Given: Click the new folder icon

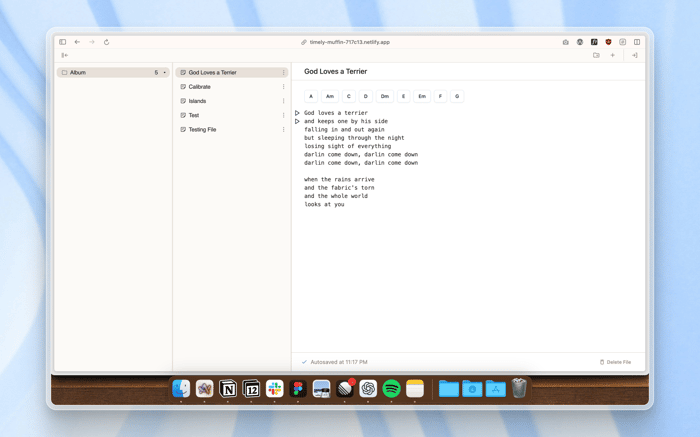Looking at the screenshot, I should pyautogui.click(x=596, y=55).
